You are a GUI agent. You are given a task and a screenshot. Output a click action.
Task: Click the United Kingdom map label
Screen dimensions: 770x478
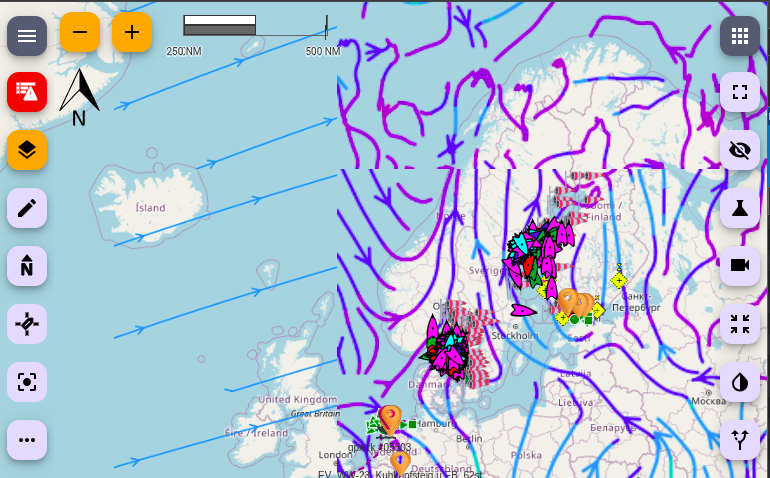coord(298,399)
